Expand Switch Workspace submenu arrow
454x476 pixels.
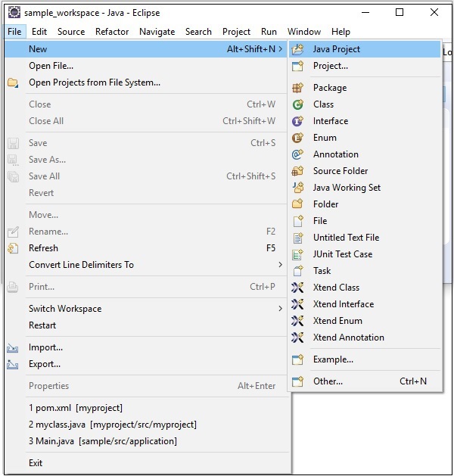281,309
